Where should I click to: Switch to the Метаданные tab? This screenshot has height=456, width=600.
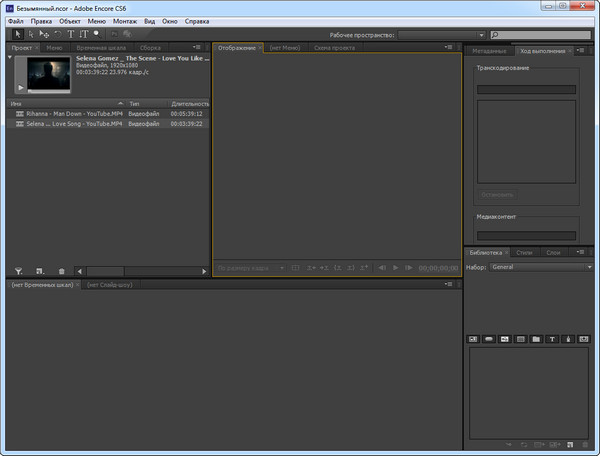(489, 50)
